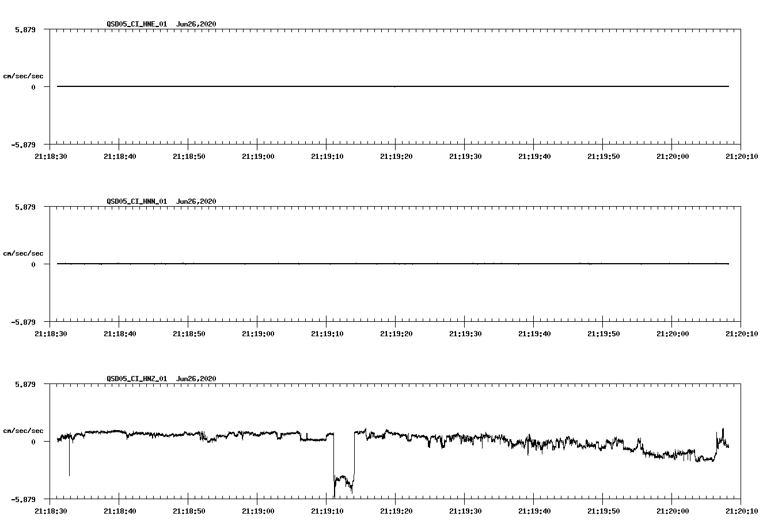Click the 21:20:10 time label on HNE chart
The width and height of the screenshot is (782, 532).
point(742,156)
